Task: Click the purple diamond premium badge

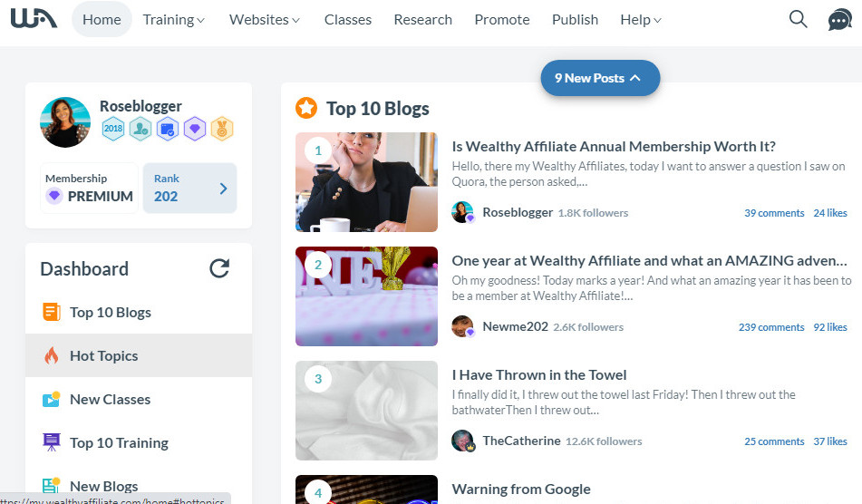Action: 195,129
